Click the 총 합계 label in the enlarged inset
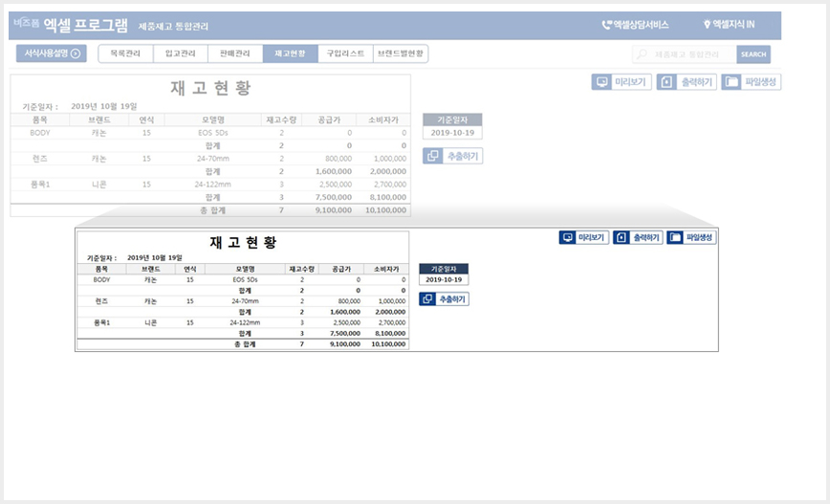The width and height of the screenshot is (830, 504). click(245, 344)
